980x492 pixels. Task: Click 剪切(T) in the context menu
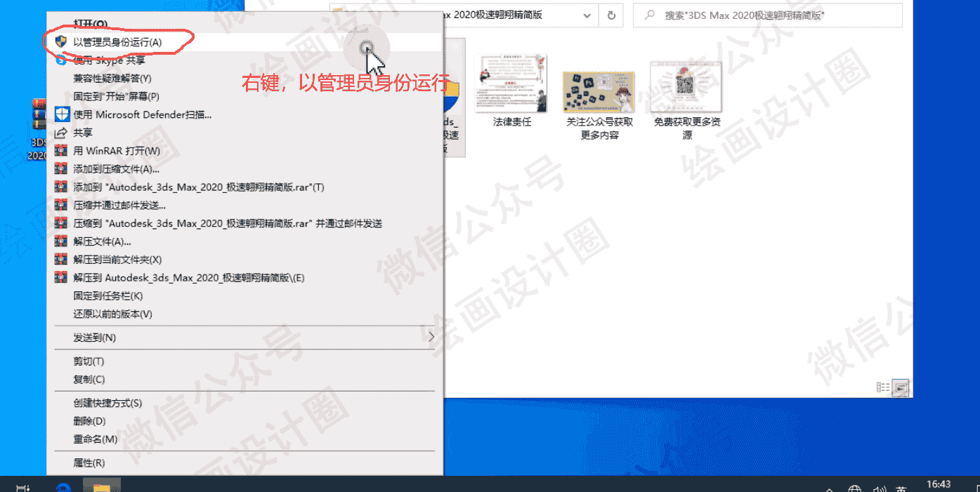pyautogui.click(x=244, y=361)
